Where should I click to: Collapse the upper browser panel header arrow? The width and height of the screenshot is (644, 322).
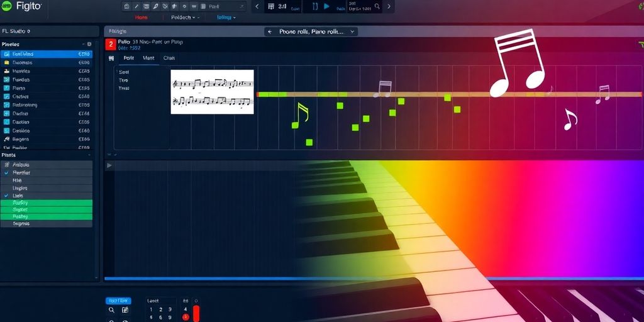pos(84,45)
